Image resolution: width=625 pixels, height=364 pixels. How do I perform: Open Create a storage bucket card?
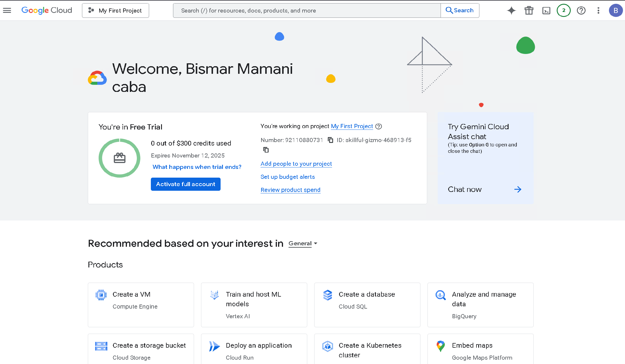[141, 349]
